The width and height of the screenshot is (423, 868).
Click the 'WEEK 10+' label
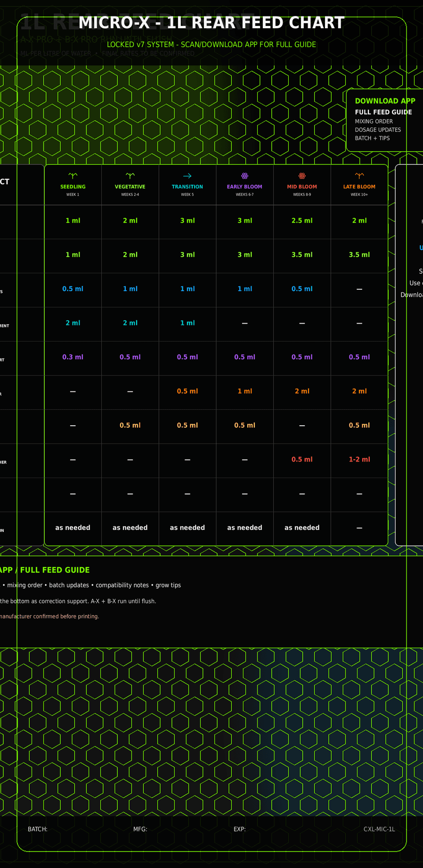[359, 195]
